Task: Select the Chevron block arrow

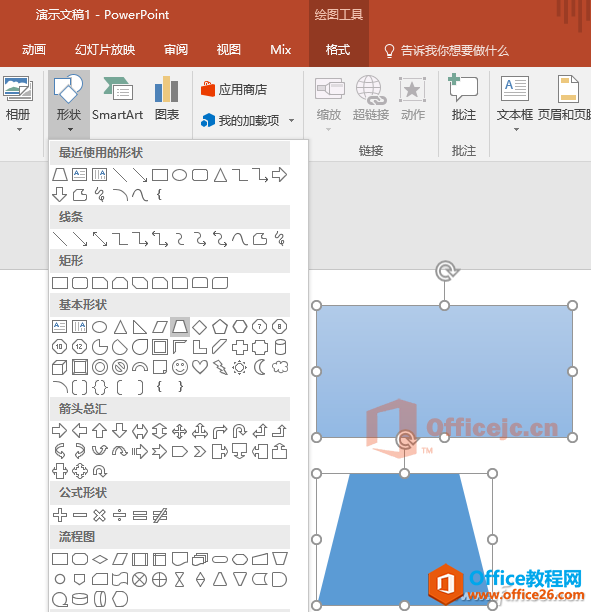Action: [200, 452]
